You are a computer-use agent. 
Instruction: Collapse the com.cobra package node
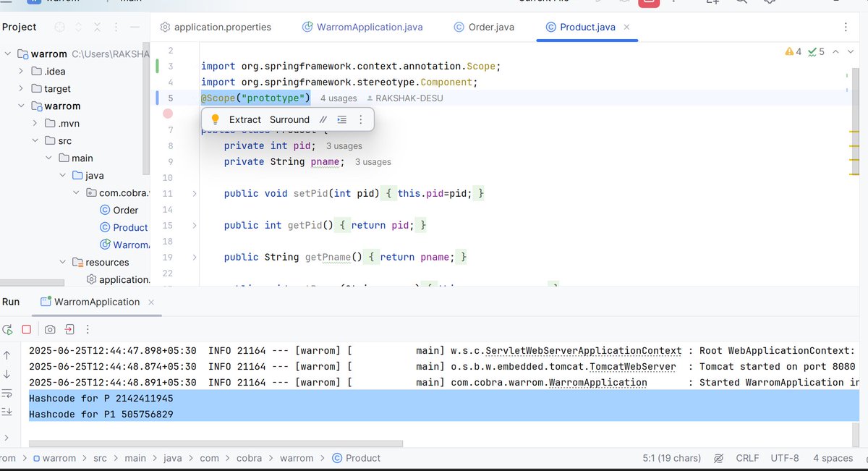pos(75,192)
